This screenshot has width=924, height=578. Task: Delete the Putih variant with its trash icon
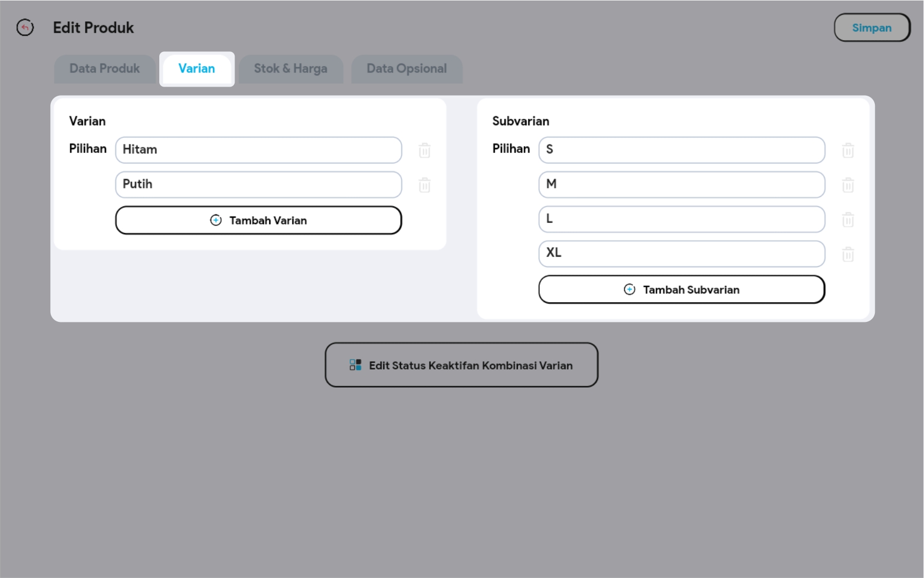pos(424,185)
